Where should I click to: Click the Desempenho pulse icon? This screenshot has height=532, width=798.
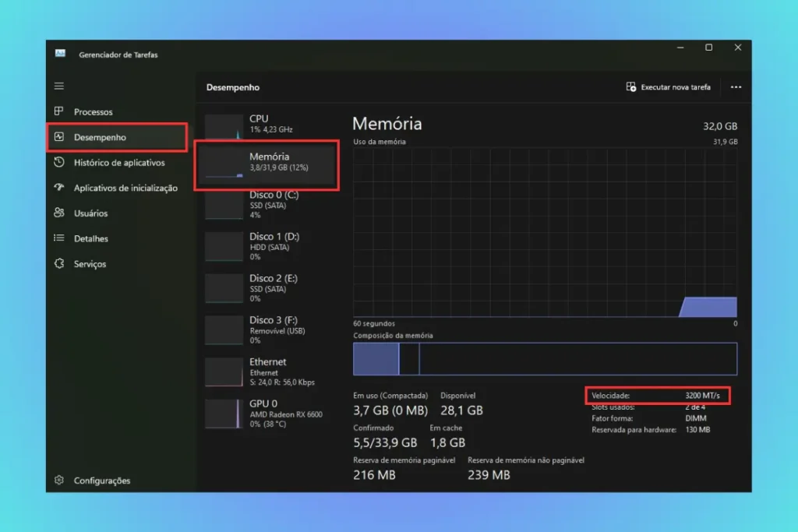click(x=59, y=137)
